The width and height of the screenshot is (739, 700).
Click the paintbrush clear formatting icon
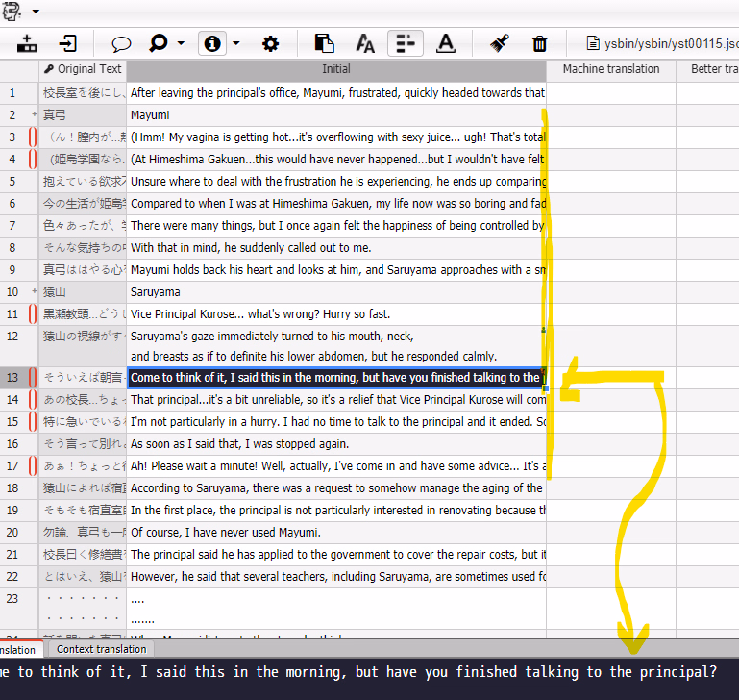click(x=499, y=43)
